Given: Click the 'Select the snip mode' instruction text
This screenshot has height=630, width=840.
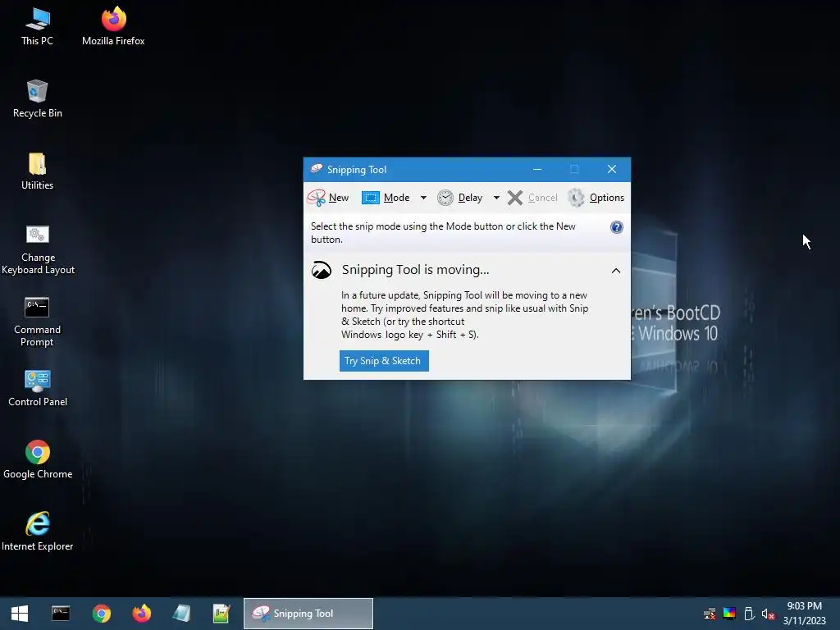Looking at the screenshot, I should click(443, 233).
